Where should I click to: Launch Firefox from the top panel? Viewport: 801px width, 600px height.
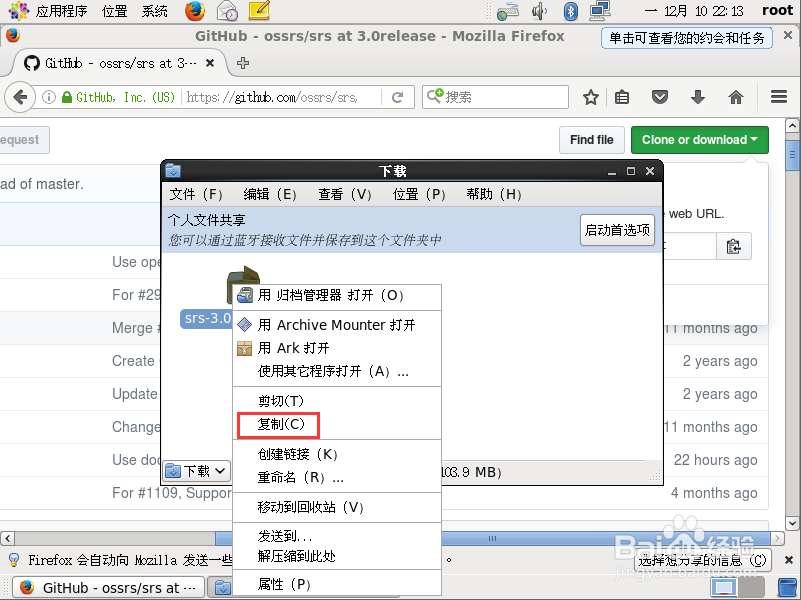tap(195, 11)
